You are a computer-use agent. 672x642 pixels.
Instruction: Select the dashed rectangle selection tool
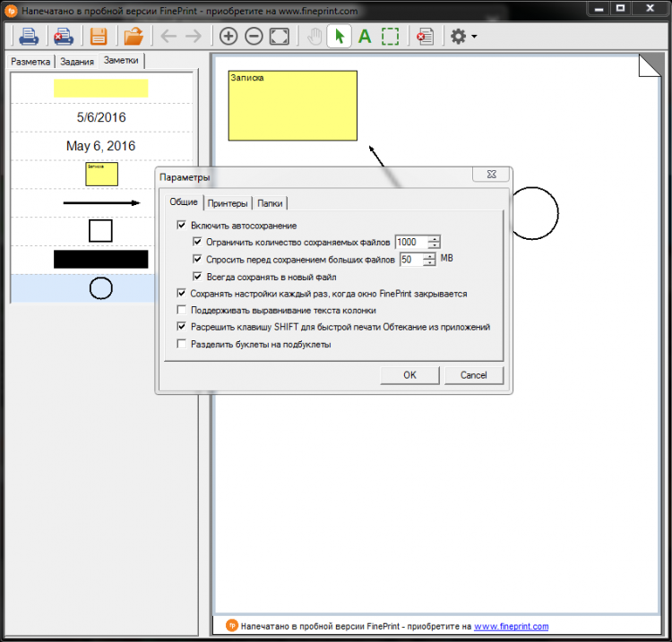390,37
